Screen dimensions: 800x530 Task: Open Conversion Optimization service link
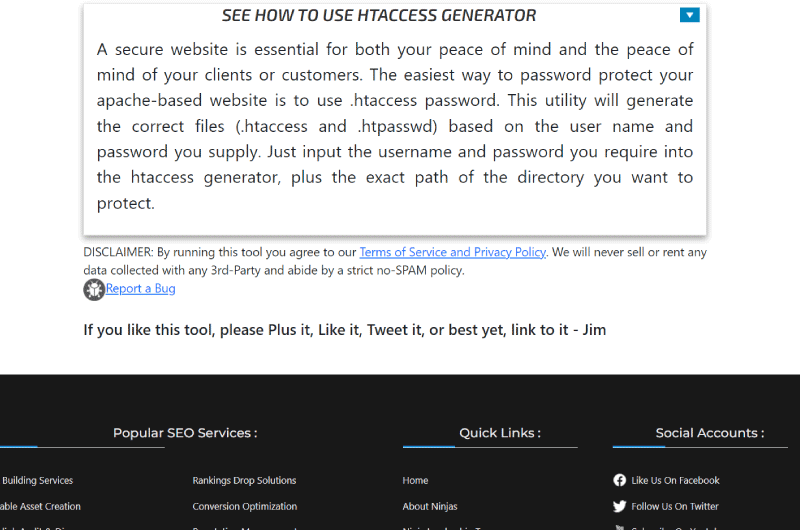click(x=244, y=506)
